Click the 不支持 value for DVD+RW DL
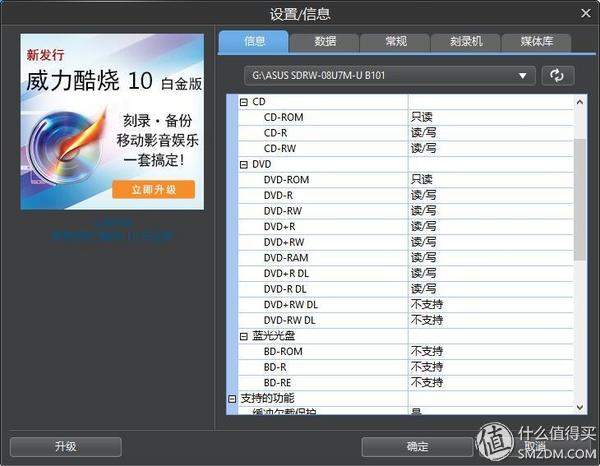 (427, 305)
